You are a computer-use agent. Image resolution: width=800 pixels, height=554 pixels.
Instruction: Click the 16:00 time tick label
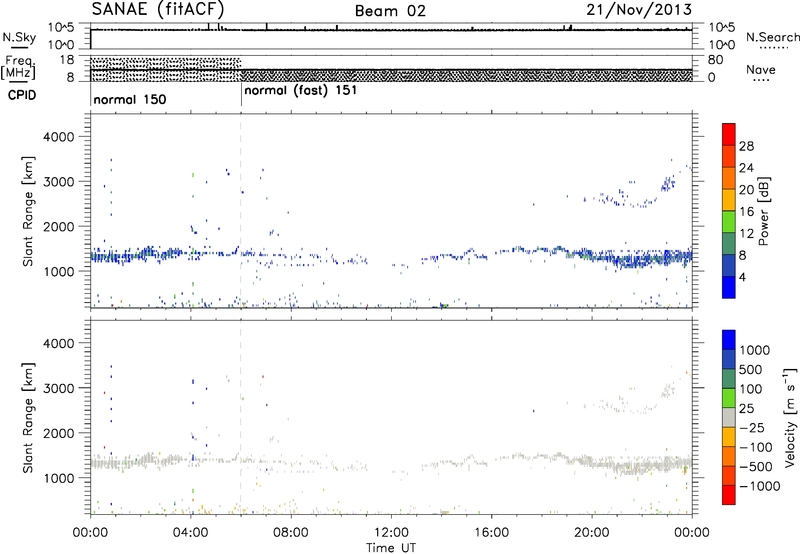click(491, 533)
